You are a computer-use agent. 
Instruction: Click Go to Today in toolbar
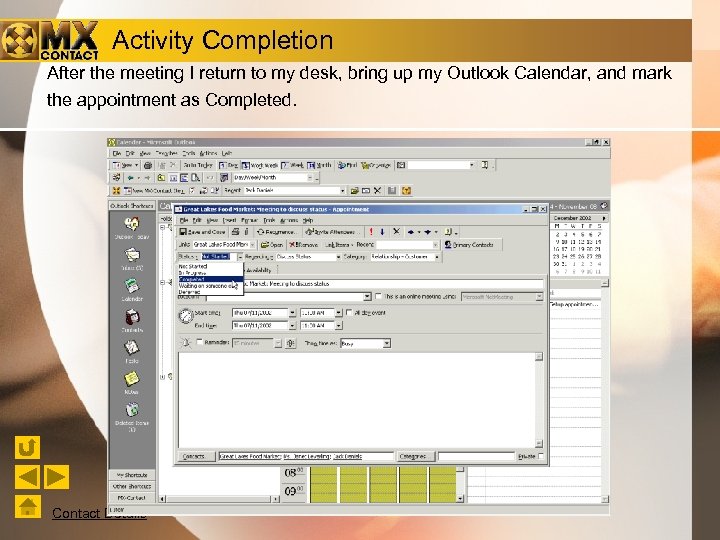(x=198, y=165)
